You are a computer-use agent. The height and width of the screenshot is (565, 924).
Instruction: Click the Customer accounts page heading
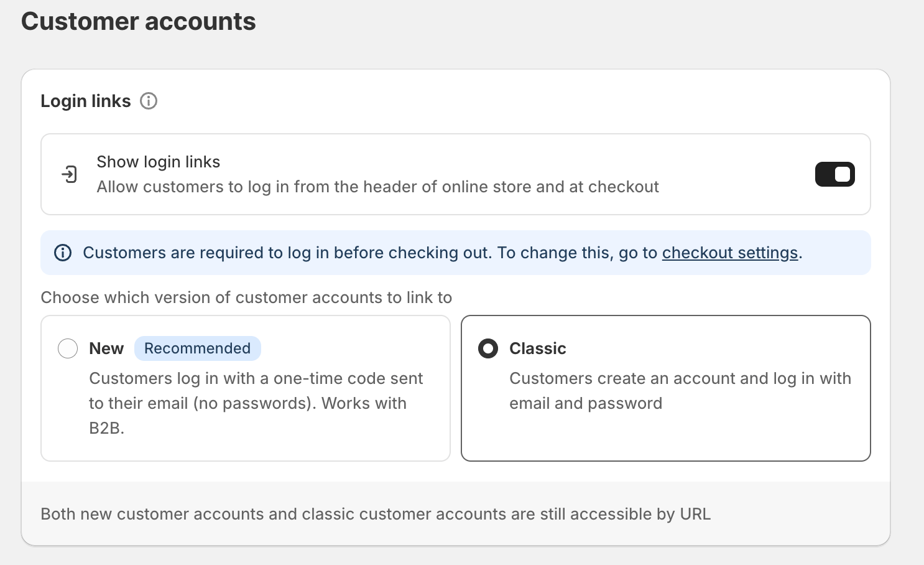coord(138,21)
